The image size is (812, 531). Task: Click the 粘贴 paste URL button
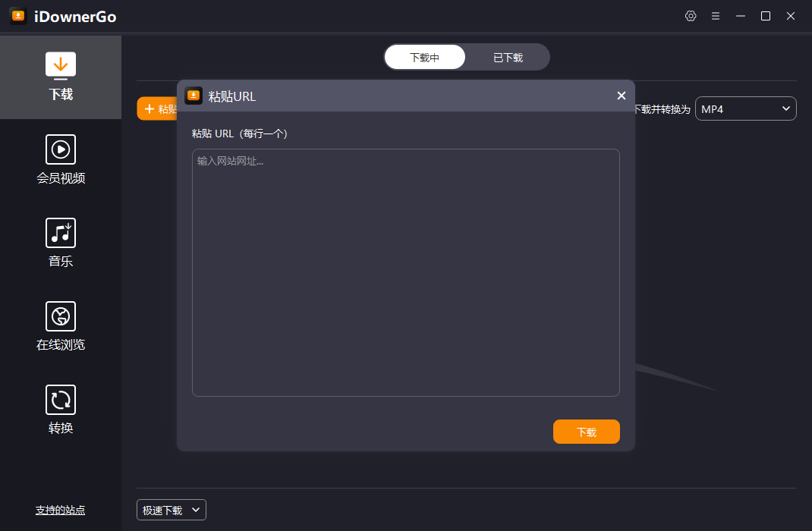click(158, 108)
